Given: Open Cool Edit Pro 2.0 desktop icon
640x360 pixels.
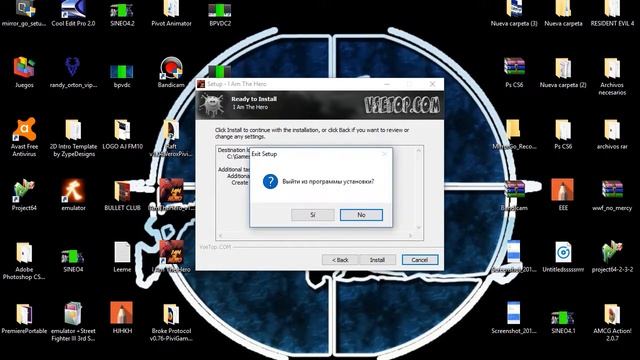Looking at the screenshot, I should 73,13.
